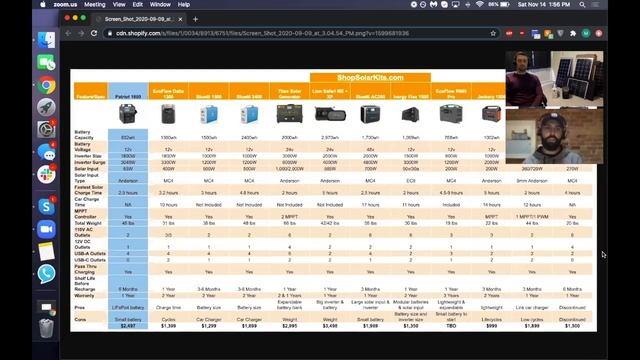The width and height of the screenshot is (640, 360).
Task: Launch Google Chrome from the dock
Action: tap(46, 85)
